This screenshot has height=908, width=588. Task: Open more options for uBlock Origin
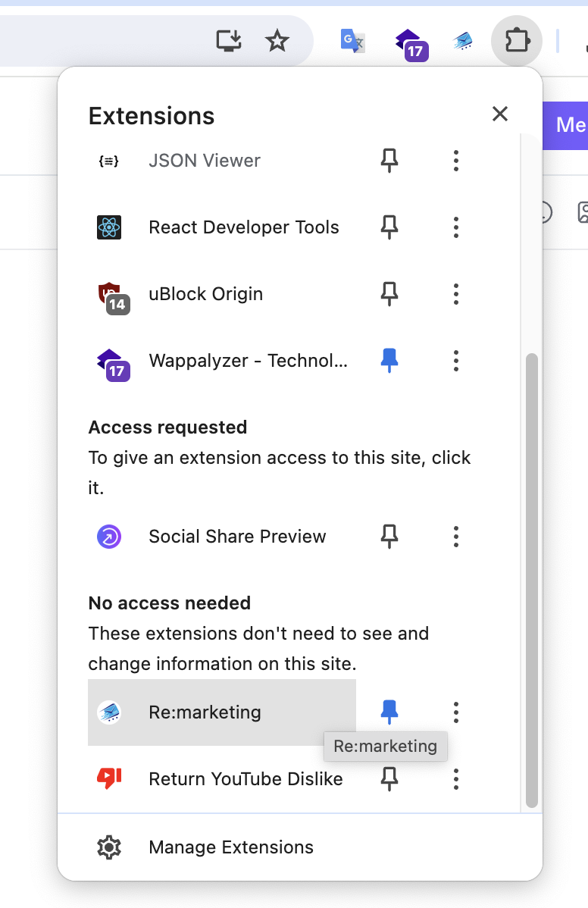(x=455, y=294)
